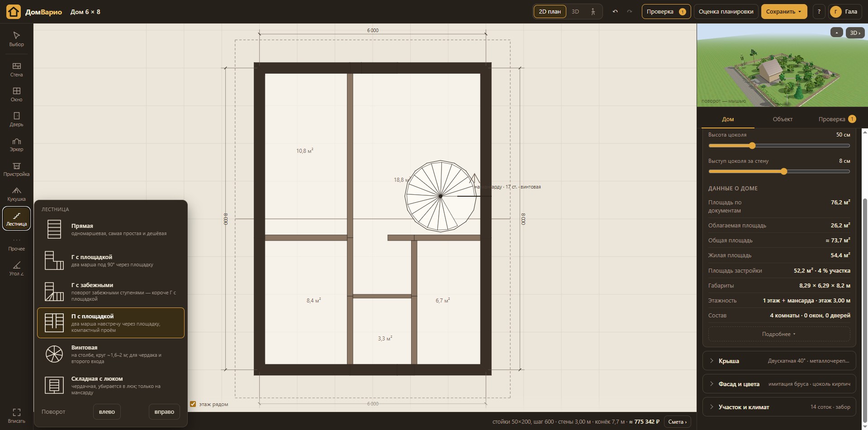Viewport: 868px width, 430px height.
Task: Switch to walk-through person view
Action: pyautogui.click(x=593, y=12)
